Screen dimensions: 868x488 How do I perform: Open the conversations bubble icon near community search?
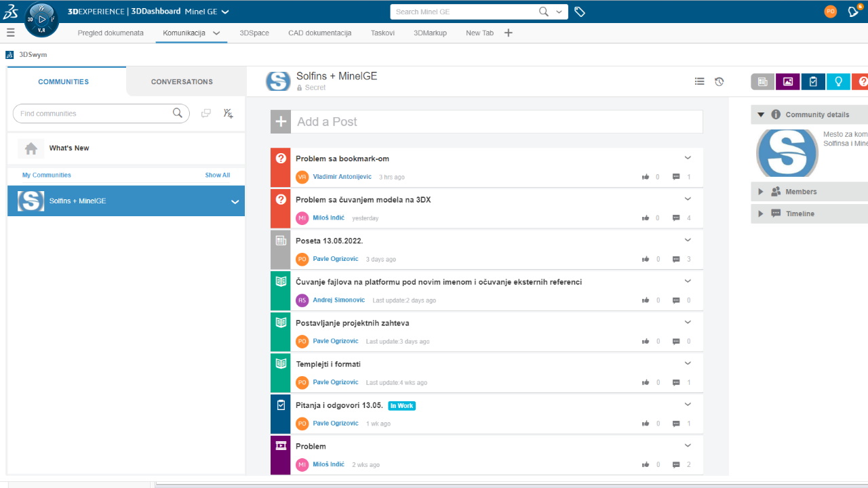point(205,113)
